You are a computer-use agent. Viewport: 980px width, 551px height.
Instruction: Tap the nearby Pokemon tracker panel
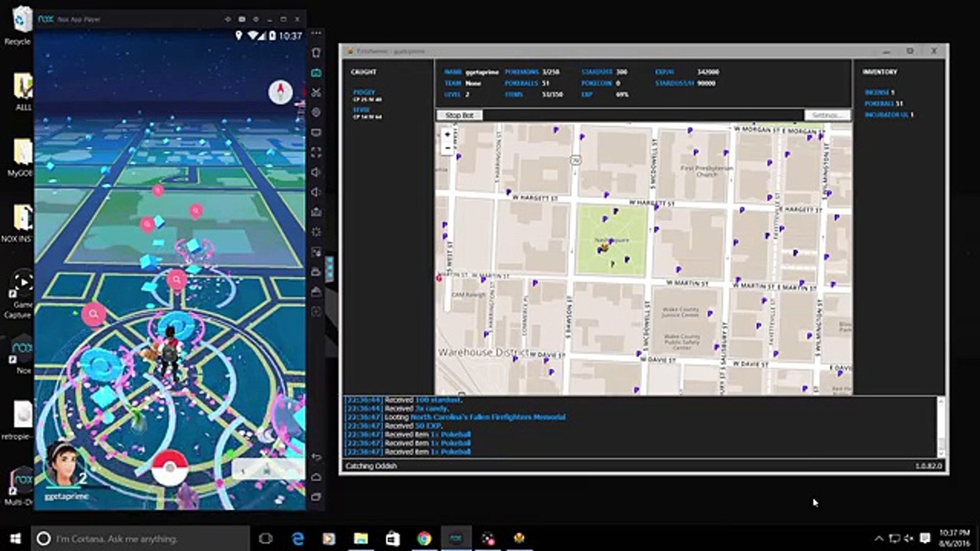pyautogui.click(x=267, y=469)
